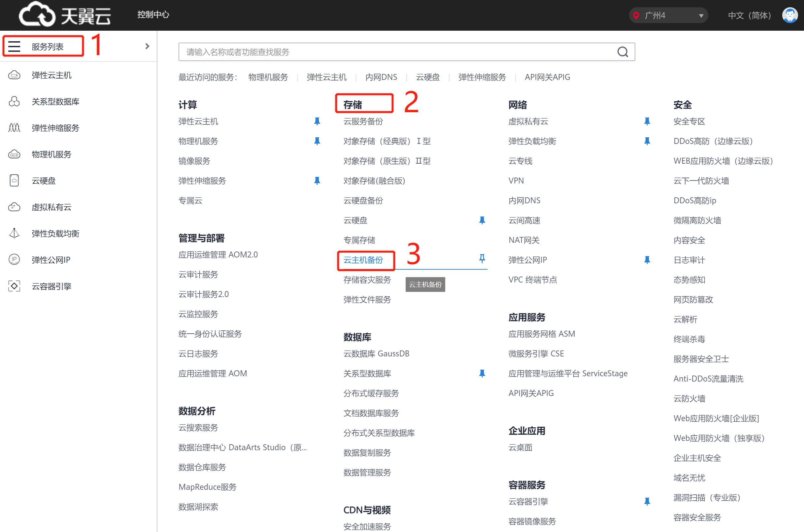
Task: Click the red location pin icon
Action: pyautogui.click(x=636, y=15)
